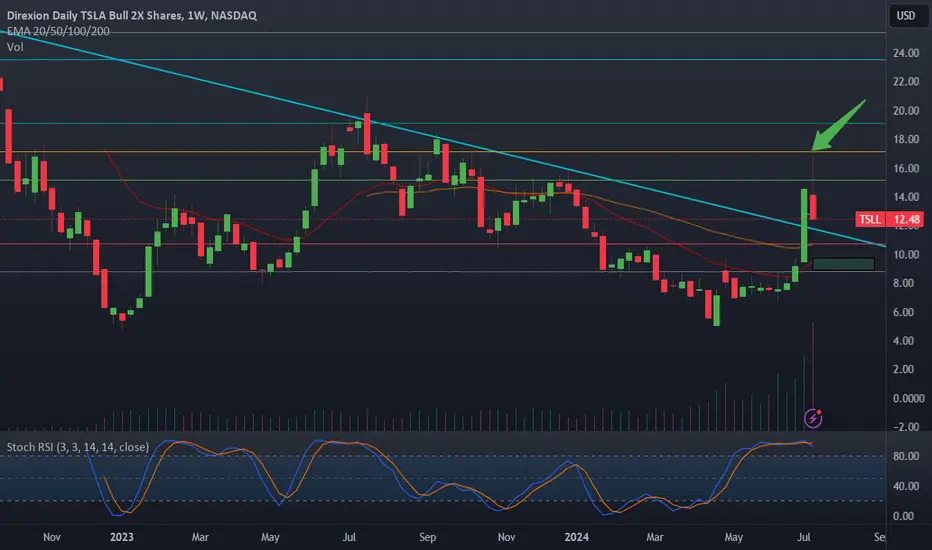Click the 10.00 price axis label
932x550 pixels.
coord(906,254)
